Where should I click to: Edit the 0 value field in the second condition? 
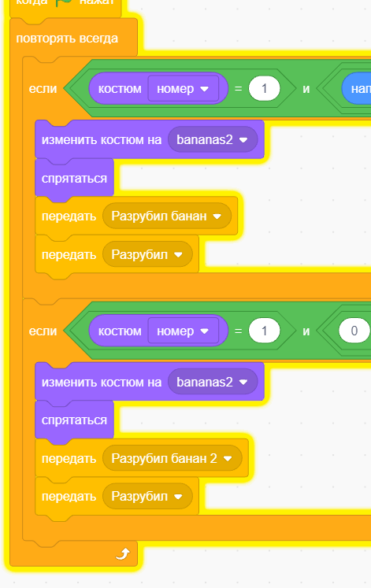pyautogui.click(x=354, y=331)
